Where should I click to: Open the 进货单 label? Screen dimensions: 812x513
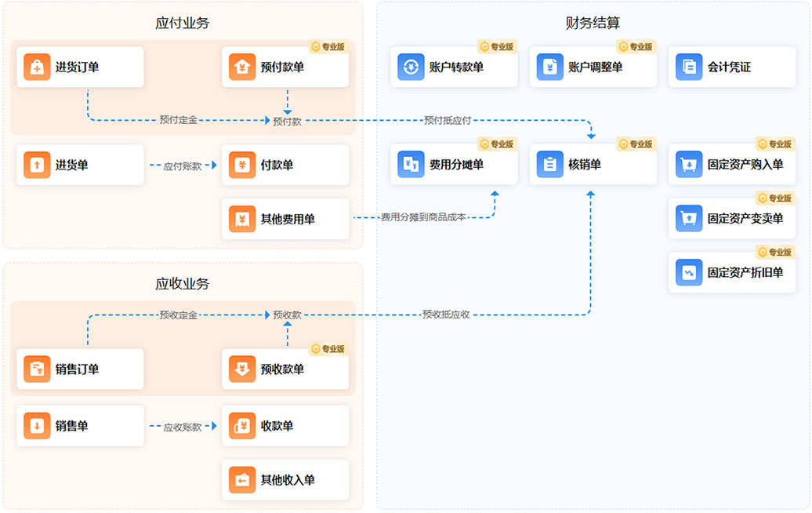pyautogui.click(x=71, y=165)
